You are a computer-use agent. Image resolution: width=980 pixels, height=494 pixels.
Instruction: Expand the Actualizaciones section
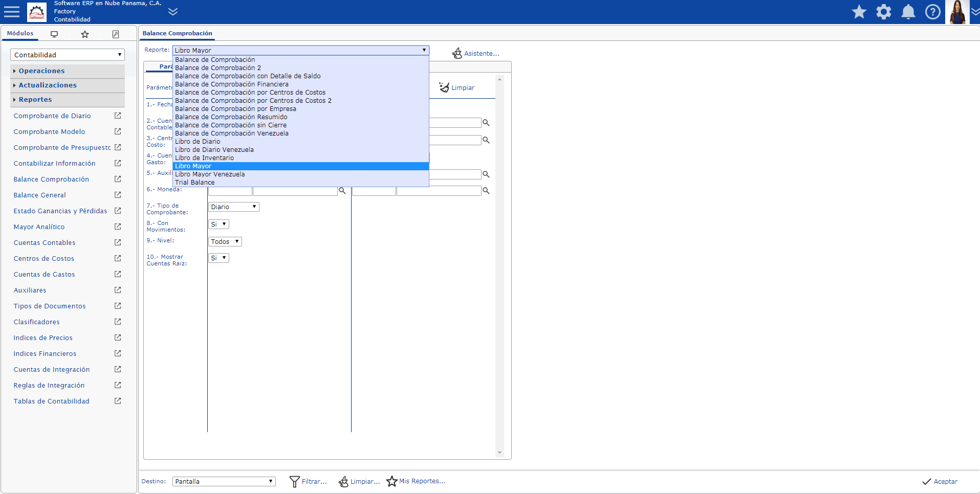[x=68, y=85]
